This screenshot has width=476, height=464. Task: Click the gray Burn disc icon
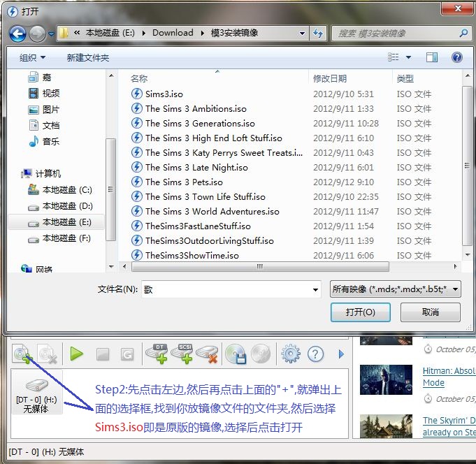pyautogui.click(x=261, y=354)
